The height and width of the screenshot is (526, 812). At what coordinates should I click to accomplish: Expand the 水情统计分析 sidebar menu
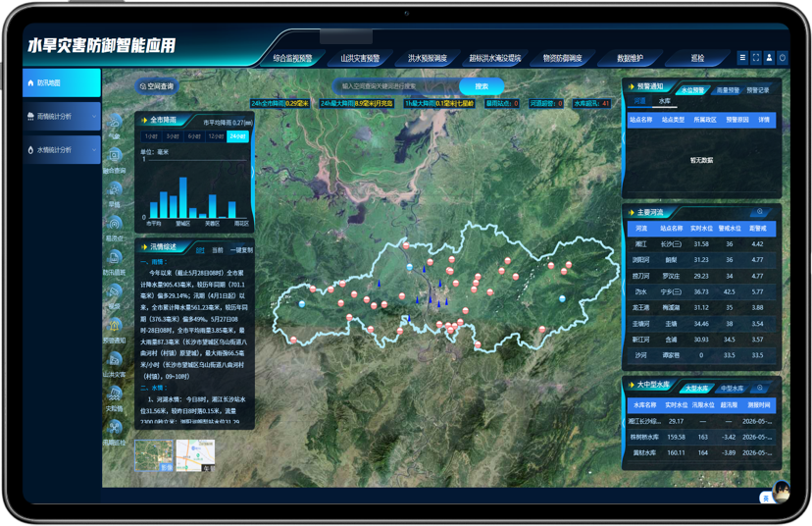[62, 150]
